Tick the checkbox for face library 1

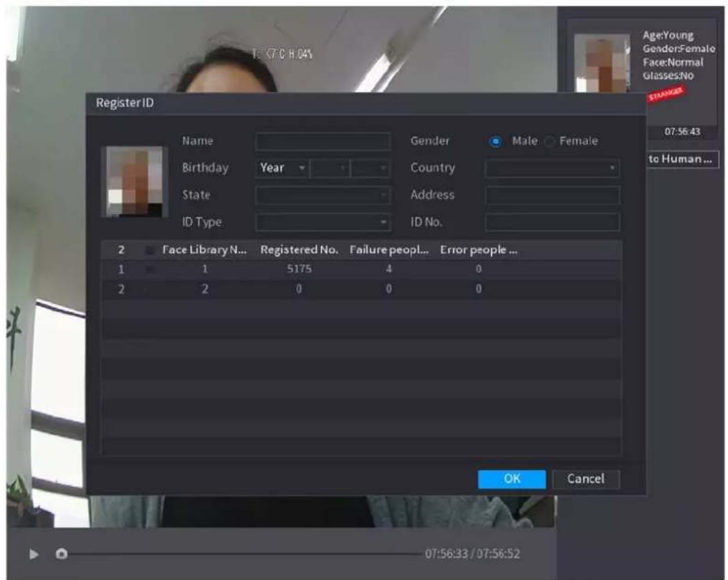pos(150,270)
